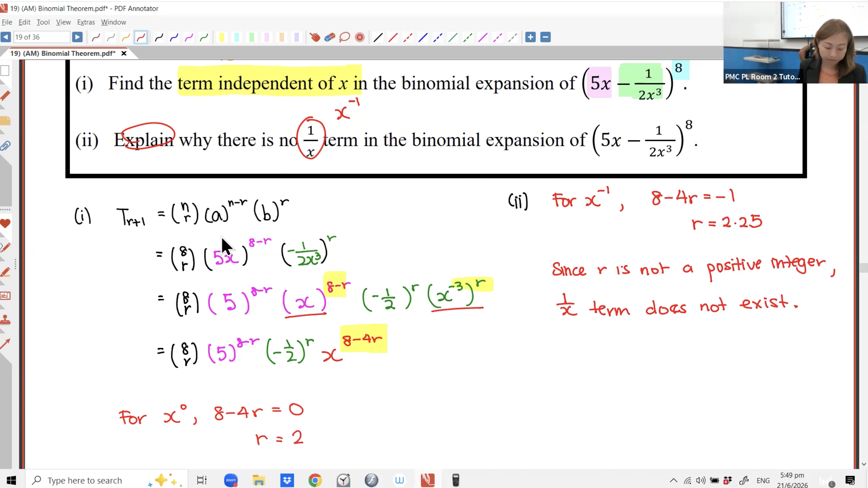Select the solid blue line tool

(423, 37)
